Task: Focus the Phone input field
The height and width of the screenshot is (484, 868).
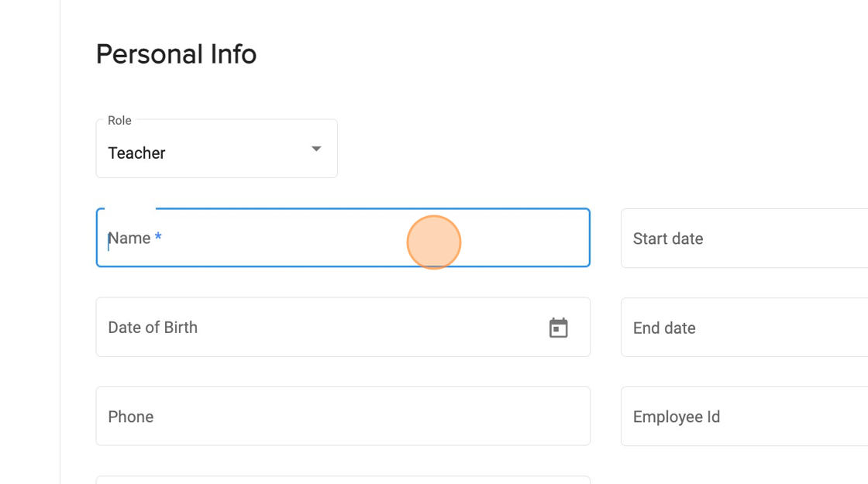Action: (x=343, y=417)
